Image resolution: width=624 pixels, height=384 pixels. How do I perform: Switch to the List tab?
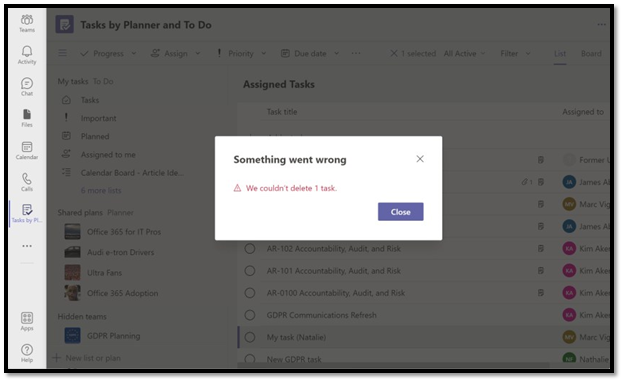(x=560, y=53)
